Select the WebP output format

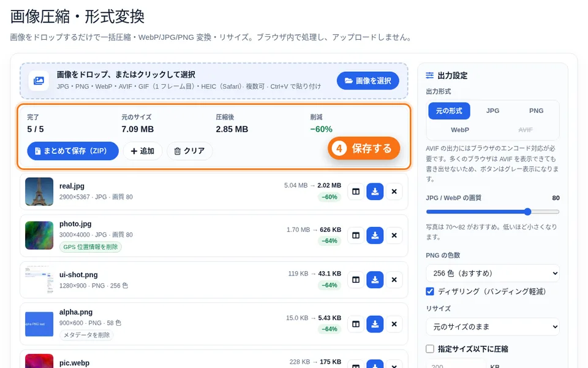[460, 130]
